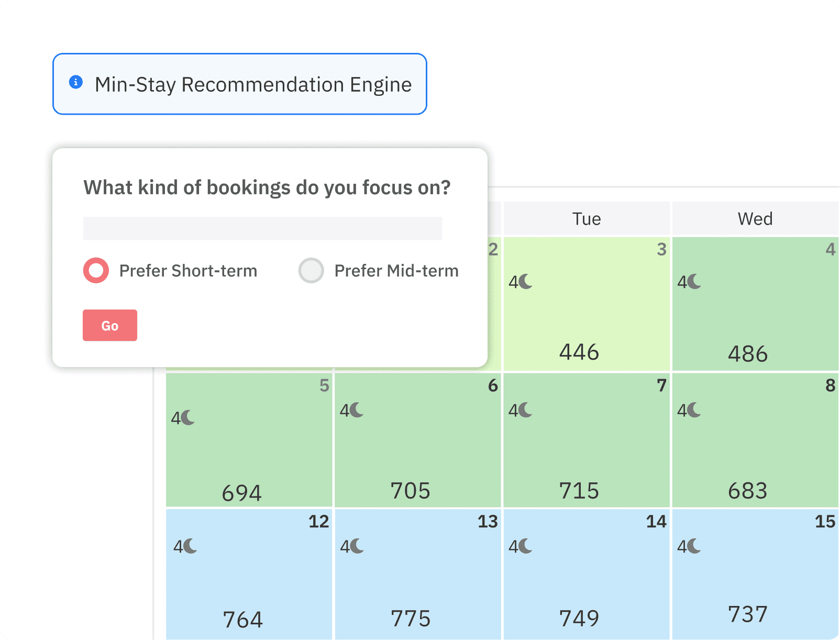Viewport: 840px width, 640px height.
Task: Click the 446 price on day 3
Action: point(579,352)
